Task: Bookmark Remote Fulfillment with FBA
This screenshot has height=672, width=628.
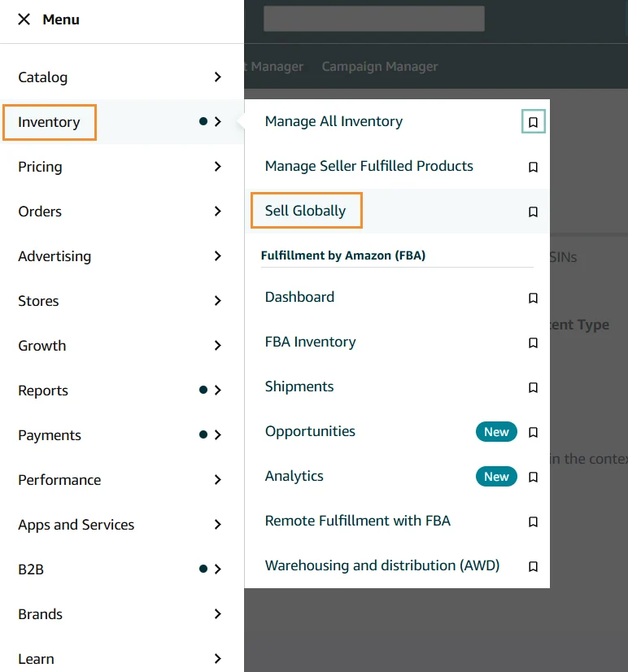Action: (x=534, y=521)
